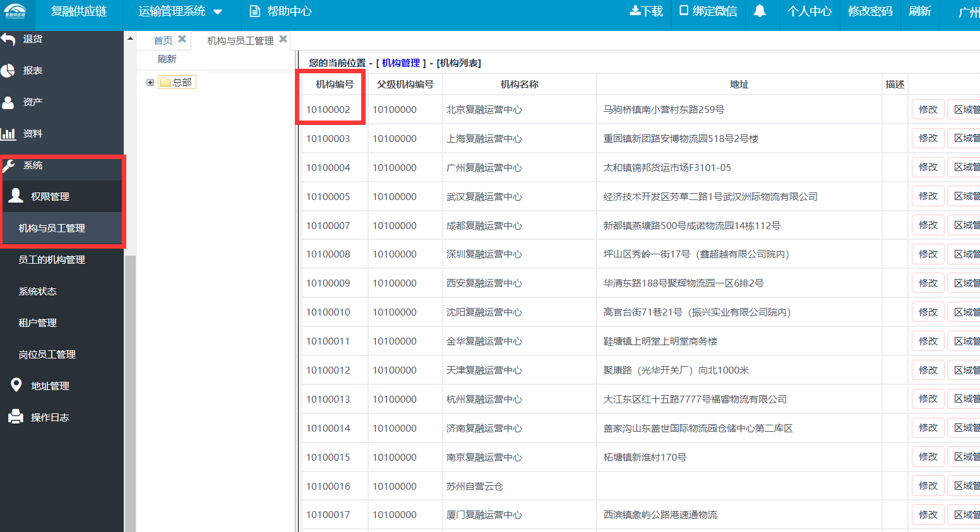The image size is (980, 532).
Task: Click the 地址管理 map pin icon
Action: click(x=16, y=386)
